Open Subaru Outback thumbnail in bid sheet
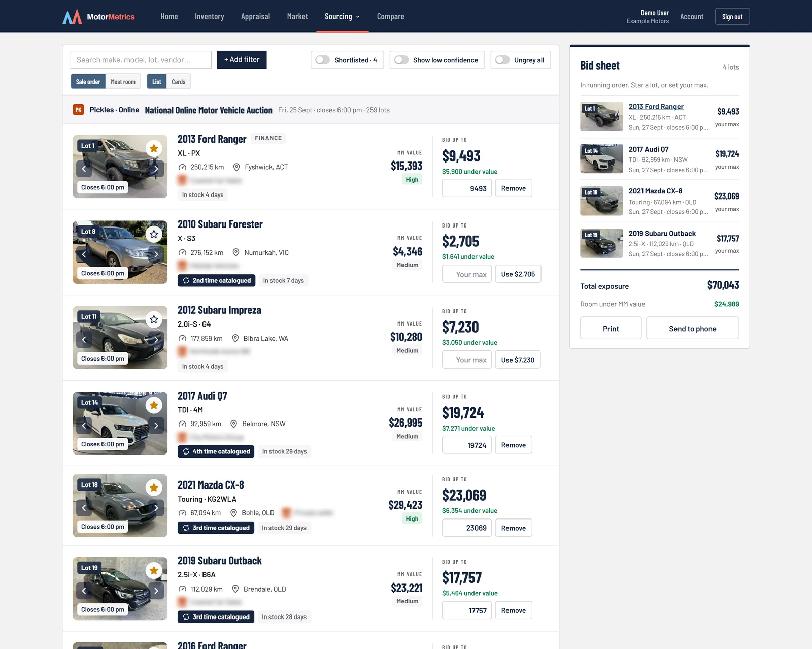 (602, 243)
